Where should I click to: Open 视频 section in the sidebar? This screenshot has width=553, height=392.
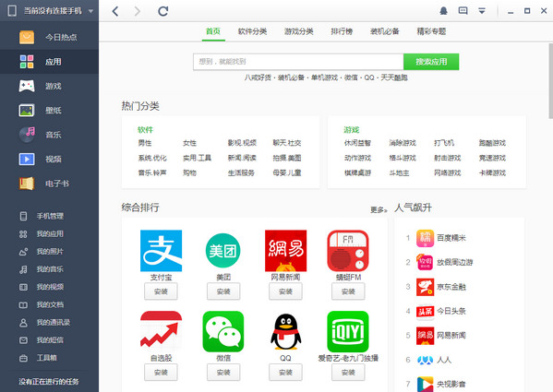point(49,160)
